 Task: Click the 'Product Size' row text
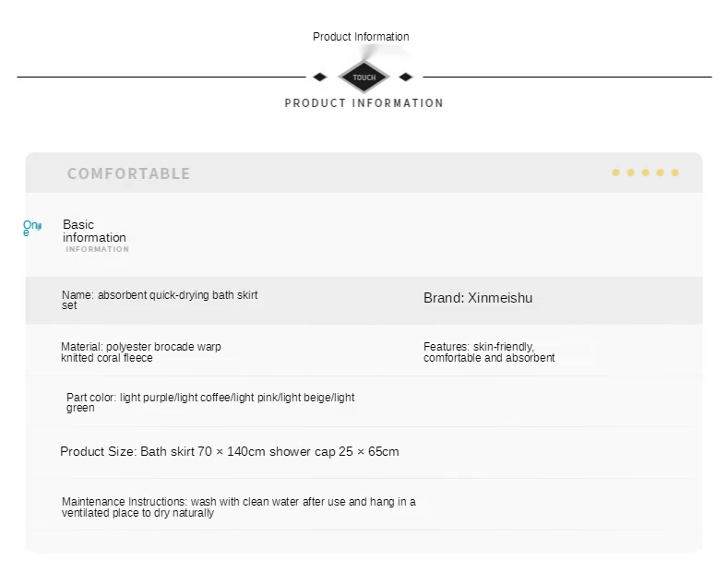click(230, 452)
